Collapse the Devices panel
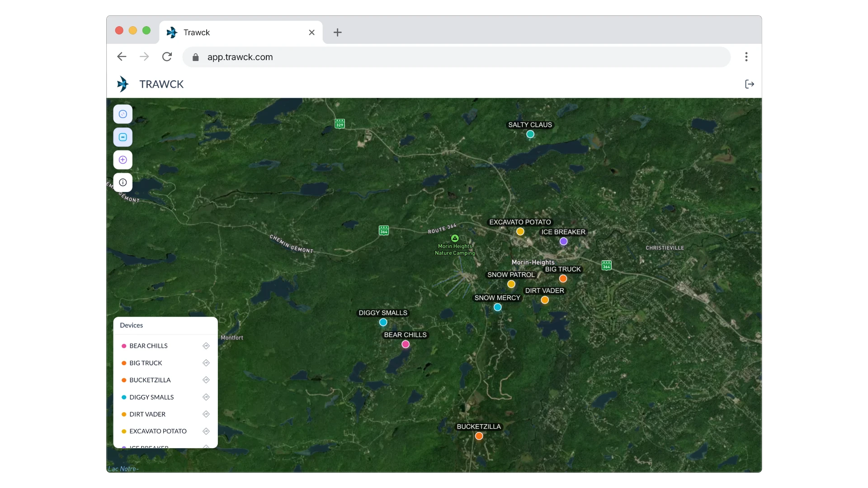Image resolution: width=868 pixels, height=488 pixels. (x=131, y=325)
